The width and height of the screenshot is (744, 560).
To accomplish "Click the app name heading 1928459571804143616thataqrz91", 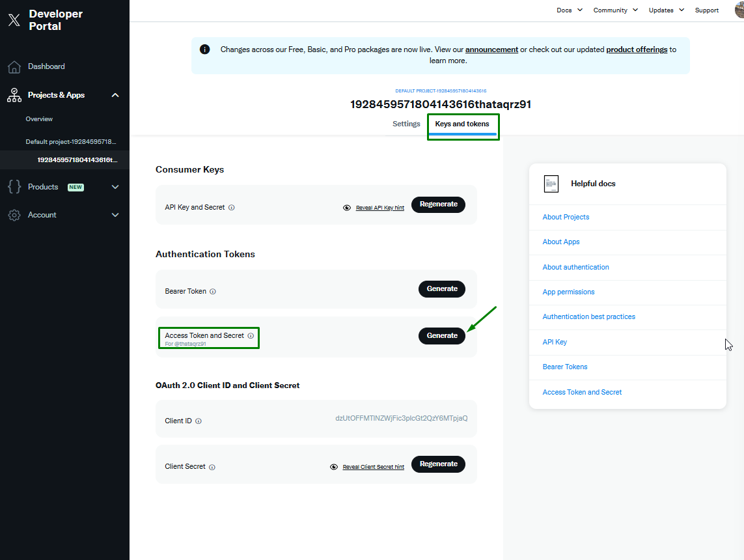I will pyautogui.click(x=440, y=104).
